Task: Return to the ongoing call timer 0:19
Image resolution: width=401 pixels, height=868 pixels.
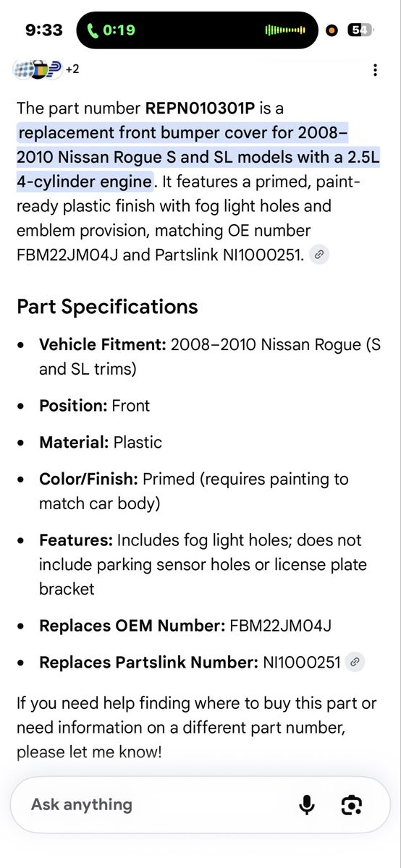Action: (119, 30)
